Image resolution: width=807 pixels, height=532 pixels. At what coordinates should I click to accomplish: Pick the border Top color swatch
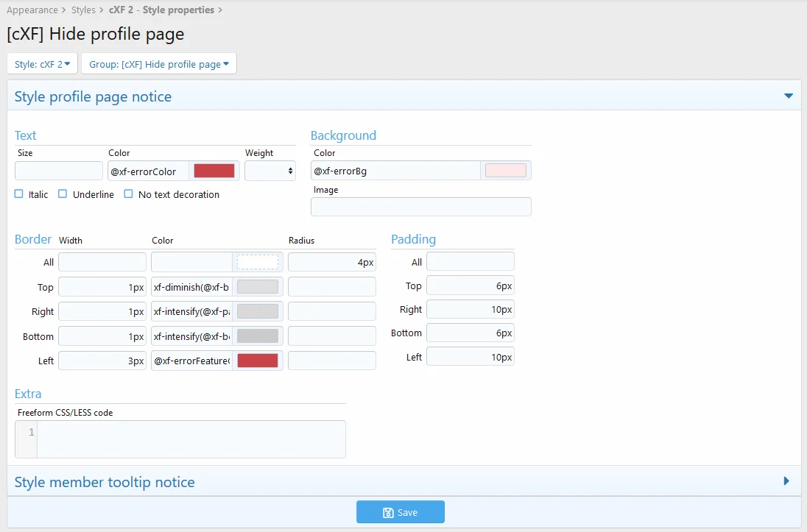(x=257, y=287)
